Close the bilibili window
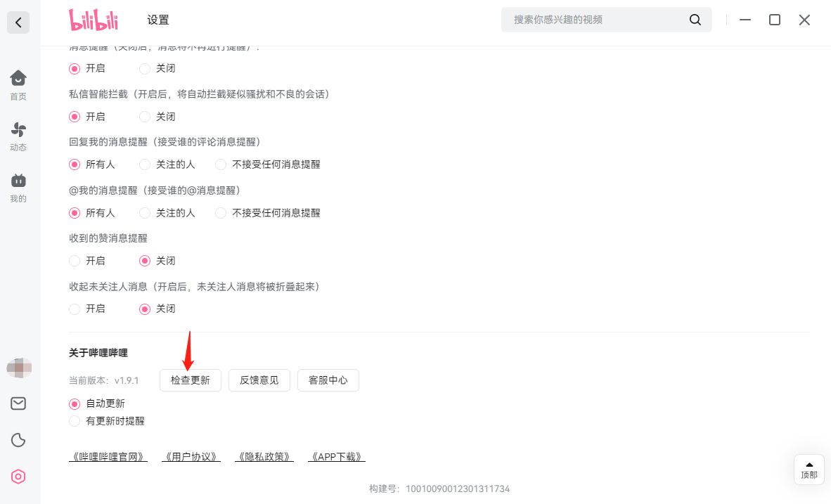Viewport: 831px width, 504px height. coord(804,20)
